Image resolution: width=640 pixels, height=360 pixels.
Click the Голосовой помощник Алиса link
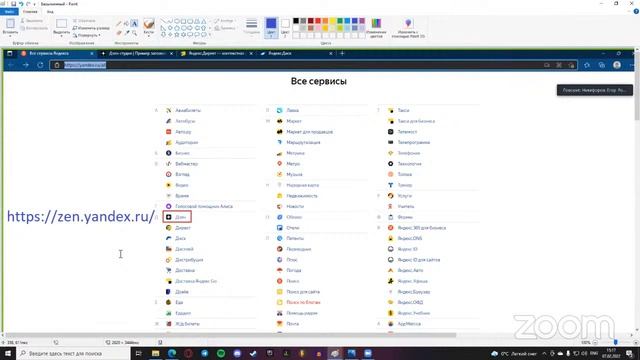pos(204,207)
